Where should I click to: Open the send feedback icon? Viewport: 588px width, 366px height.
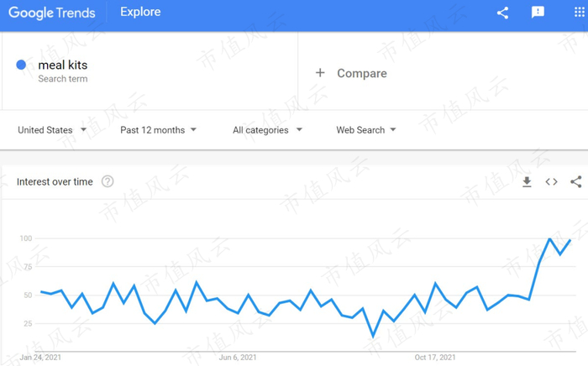[x=538, y=13]
